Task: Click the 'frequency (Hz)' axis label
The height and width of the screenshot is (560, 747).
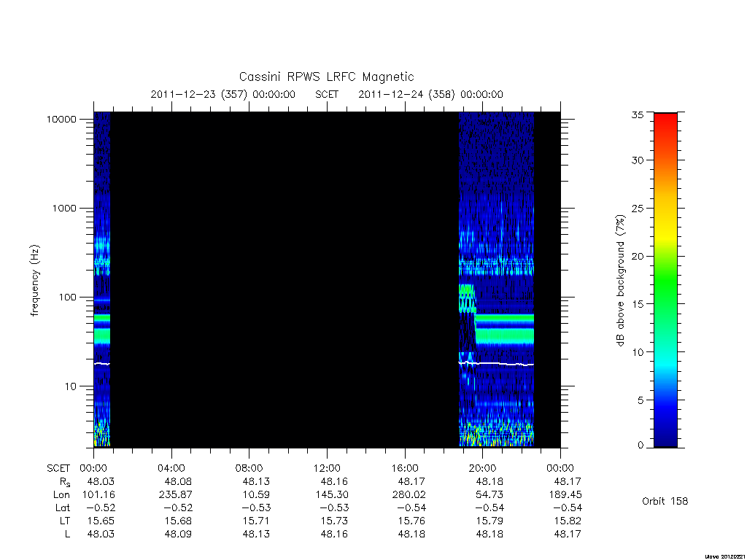Action: pyautogui.click(x=35, y=281)
